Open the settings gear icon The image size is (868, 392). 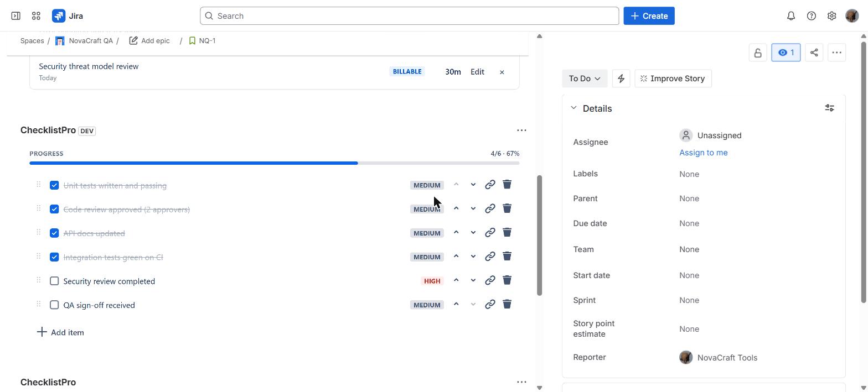pos(831,16)
